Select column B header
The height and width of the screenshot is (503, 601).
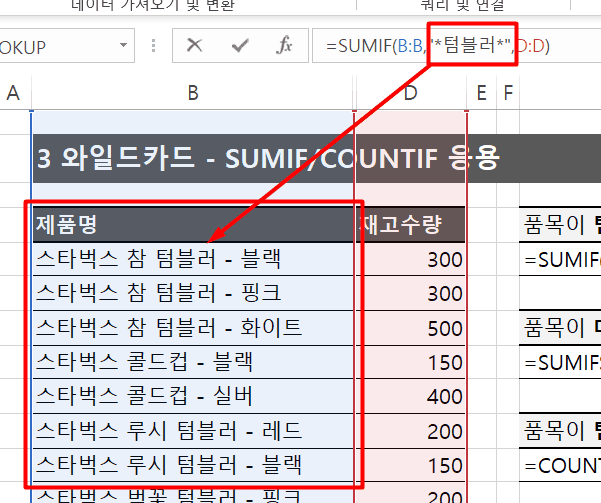193,93
